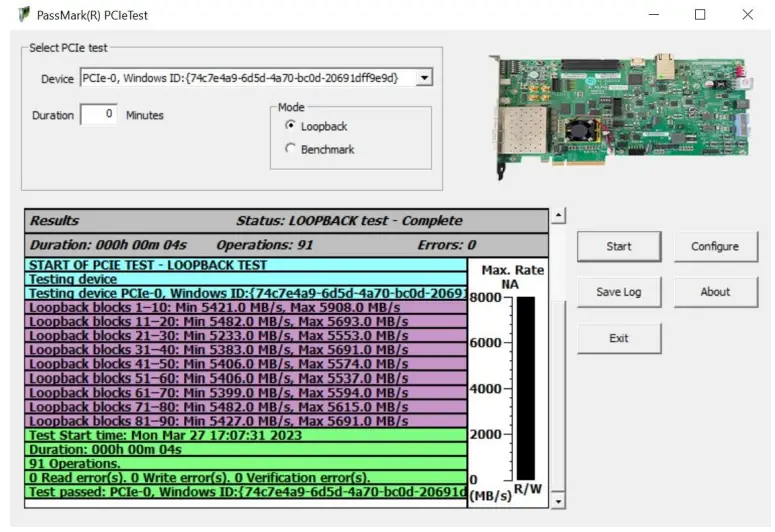Maximize the PCIeTest window
The width and height of the screenshot is (775, 532).
(x=700, y=14)
